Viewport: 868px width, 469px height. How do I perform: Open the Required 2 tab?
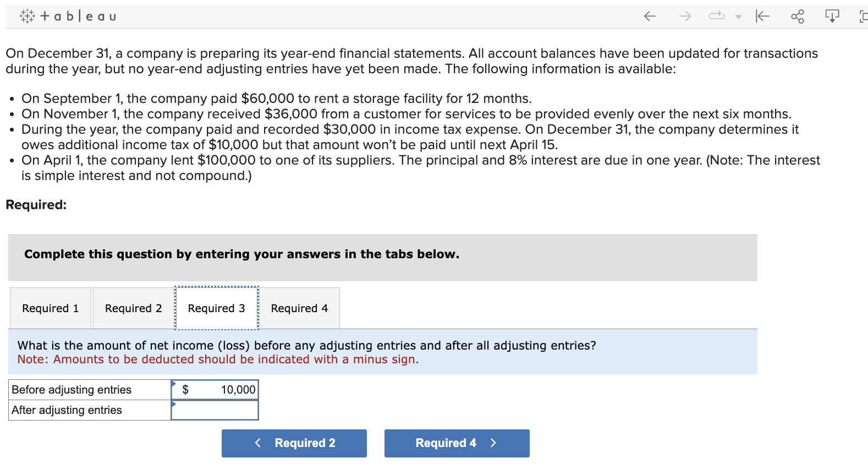pyautogui.click(x=132, y=308)
